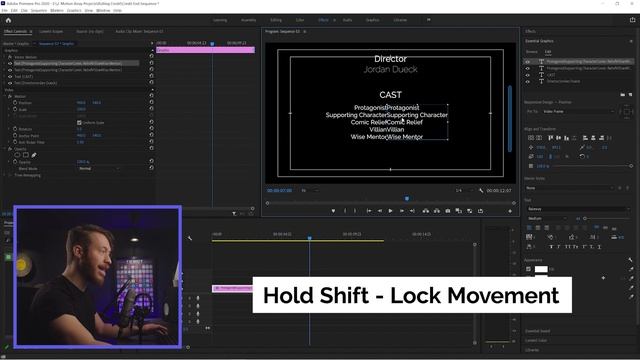Toggle Rotation animation stopwatch
Image resolution: width=640 pixels, height=360 pixels.
click(15, 129)
